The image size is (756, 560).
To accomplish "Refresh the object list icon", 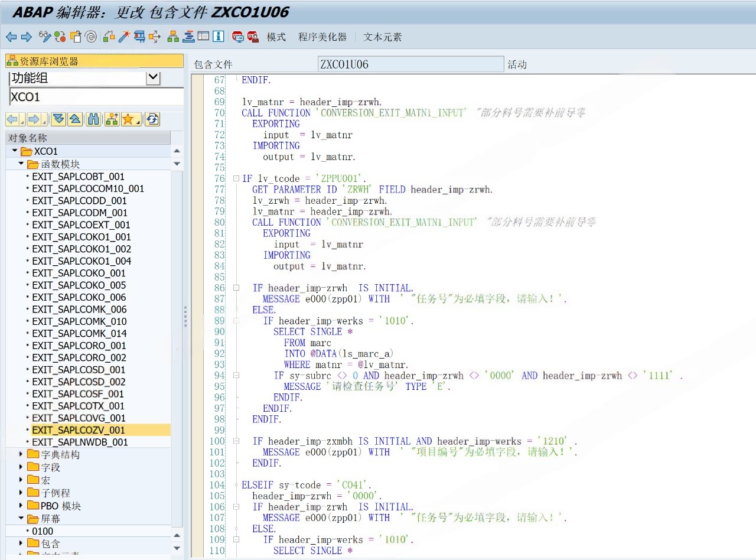I will (152, 119).
